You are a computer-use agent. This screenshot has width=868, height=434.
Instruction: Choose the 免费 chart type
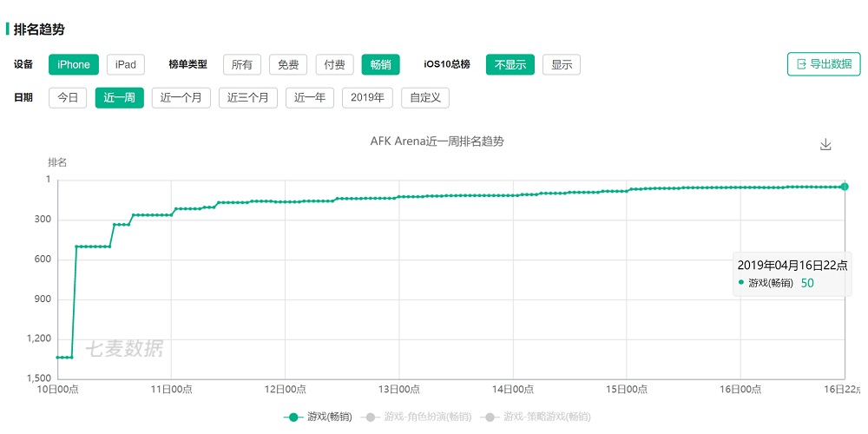[288, 64]
